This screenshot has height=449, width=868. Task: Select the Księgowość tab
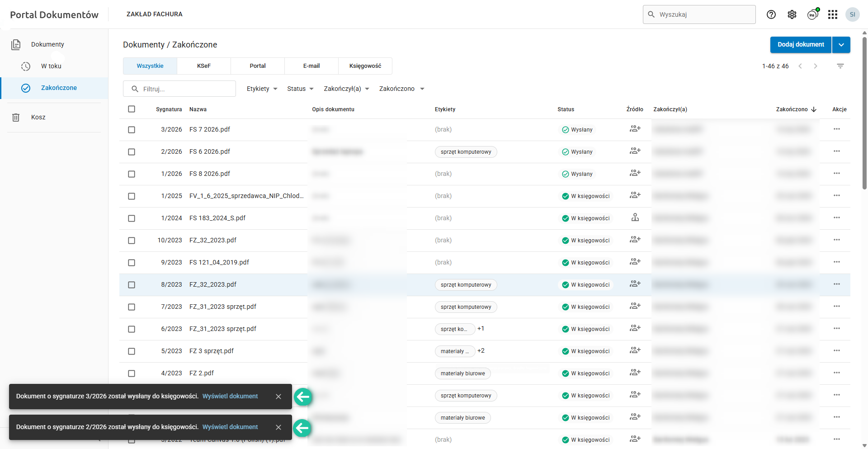pyautogui.click(x=365, y=66)
